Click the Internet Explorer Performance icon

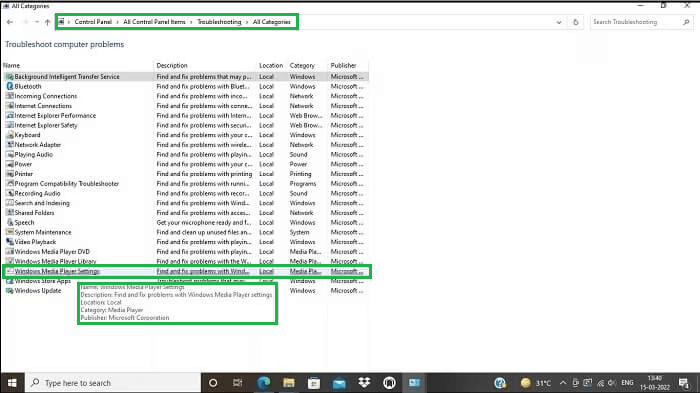[x=10, y=116]
